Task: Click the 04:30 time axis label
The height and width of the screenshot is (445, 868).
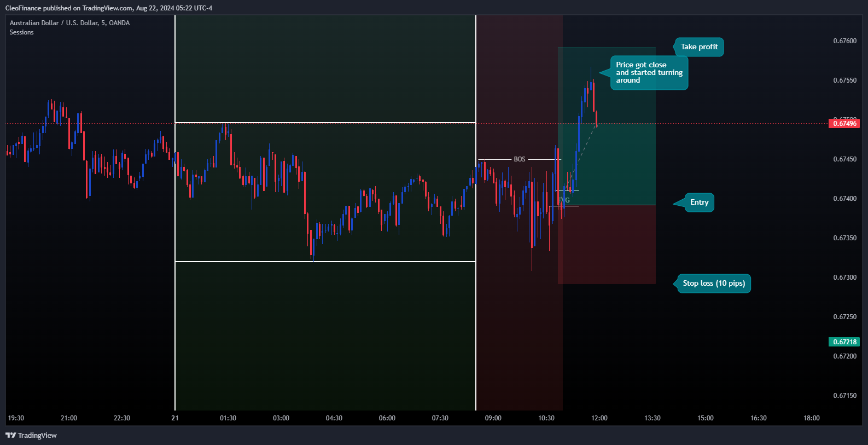Action: 334,418
